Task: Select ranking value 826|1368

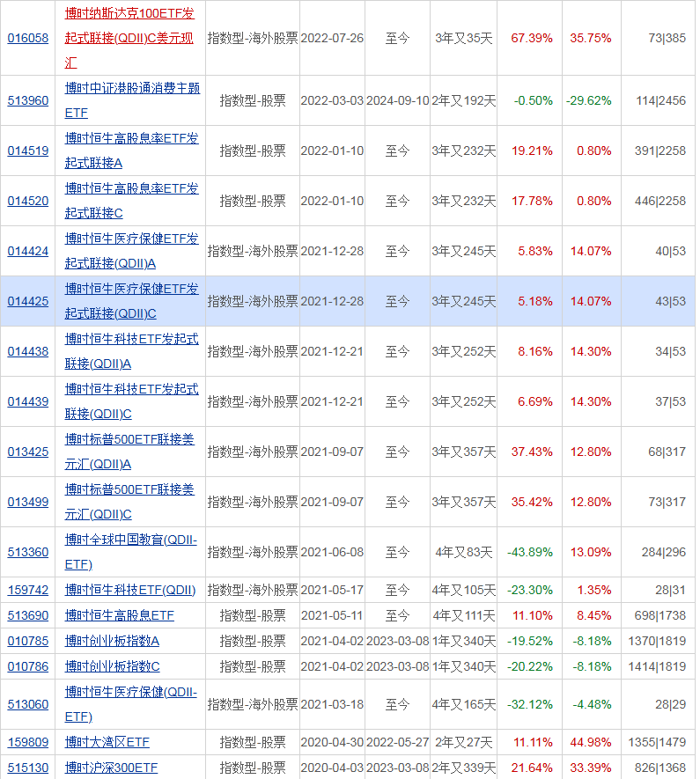Action: 659,768
